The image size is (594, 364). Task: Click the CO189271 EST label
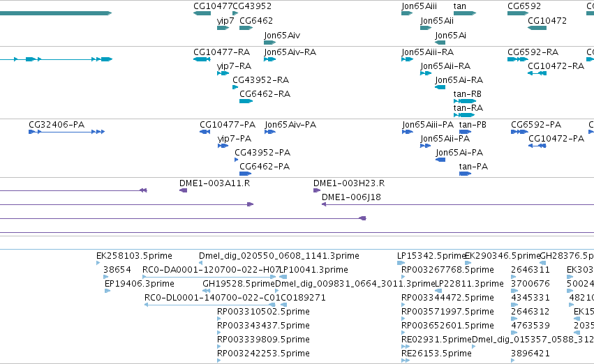303,298
